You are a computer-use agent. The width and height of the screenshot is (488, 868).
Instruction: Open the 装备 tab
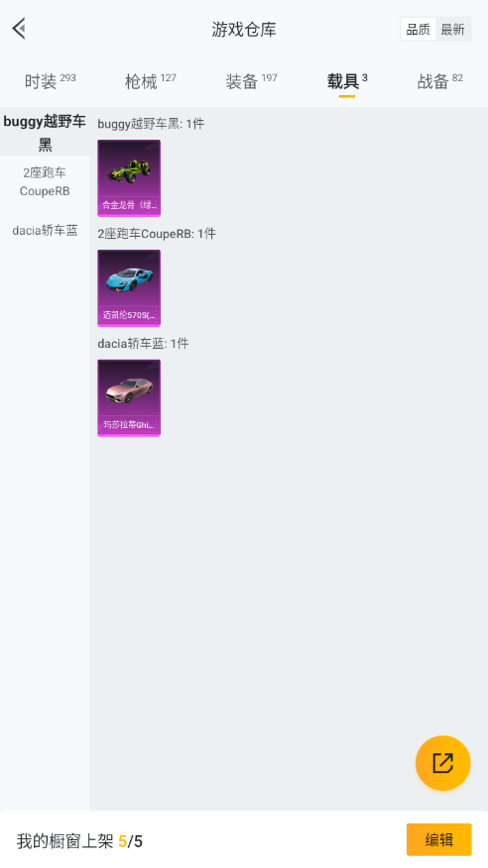click(251, 81)
